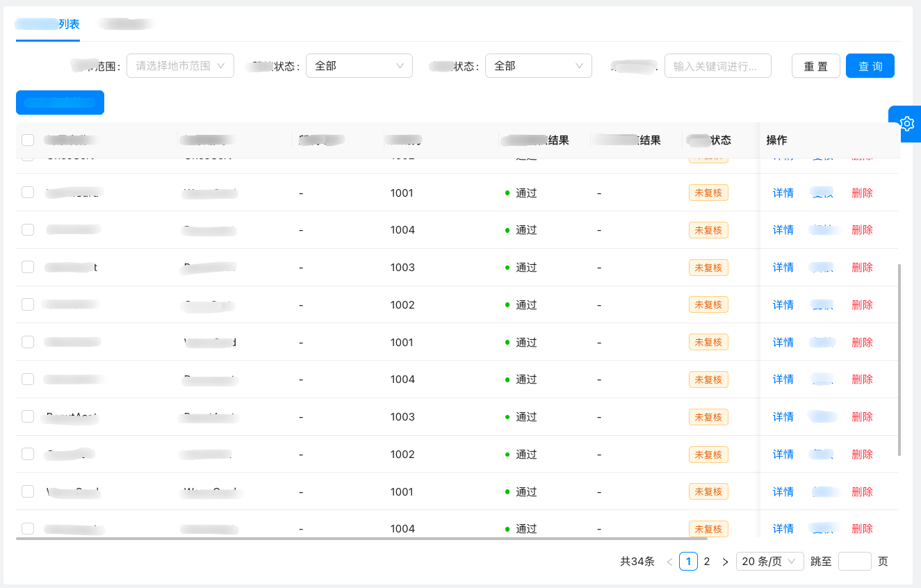921x588 pixels.
Task: Expand the first 全部 status dropdown
Action: (x=359, y=65)
